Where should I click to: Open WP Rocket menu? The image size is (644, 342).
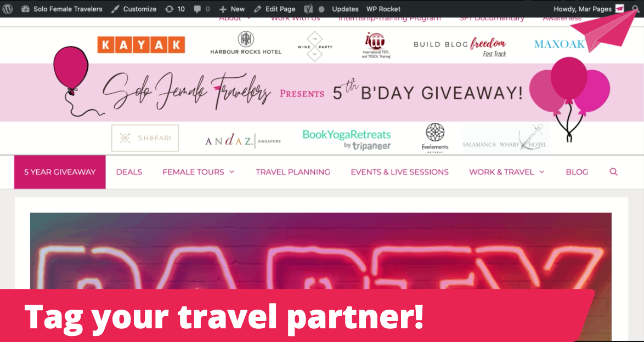coord(383,9)
